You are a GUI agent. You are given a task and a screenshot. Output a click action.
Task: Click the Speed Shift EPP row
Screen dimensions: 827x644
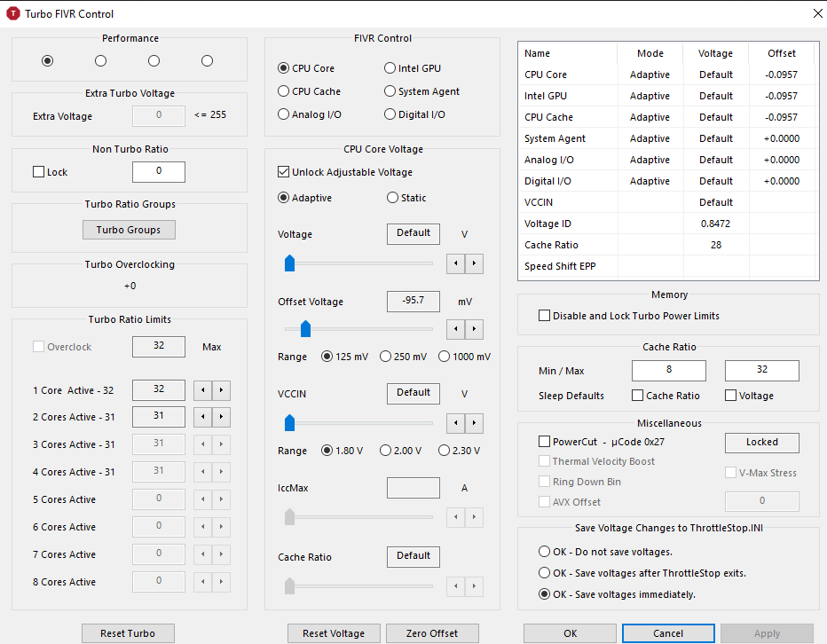667,266
